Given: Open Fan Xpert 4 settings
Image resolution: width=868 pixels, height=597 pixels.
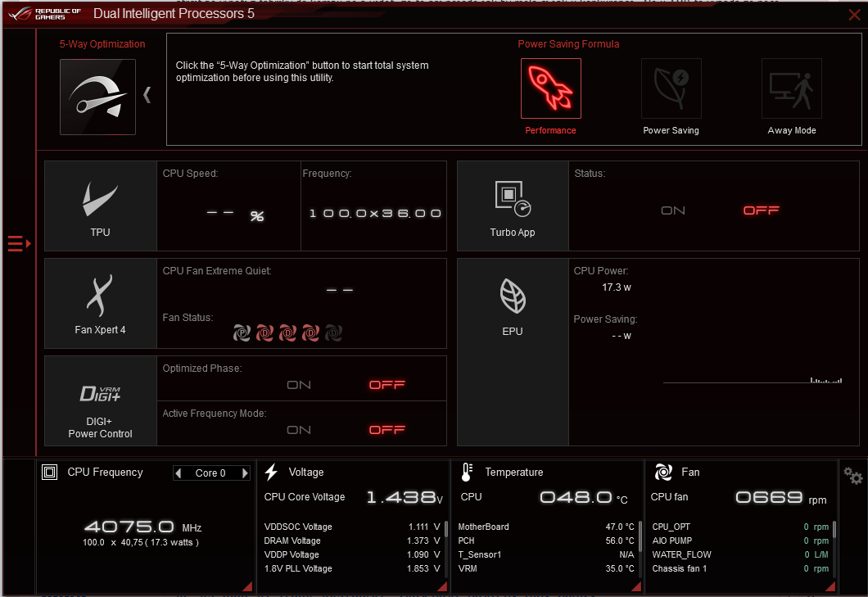Looking at the screenshot, I should coord(100,303).
